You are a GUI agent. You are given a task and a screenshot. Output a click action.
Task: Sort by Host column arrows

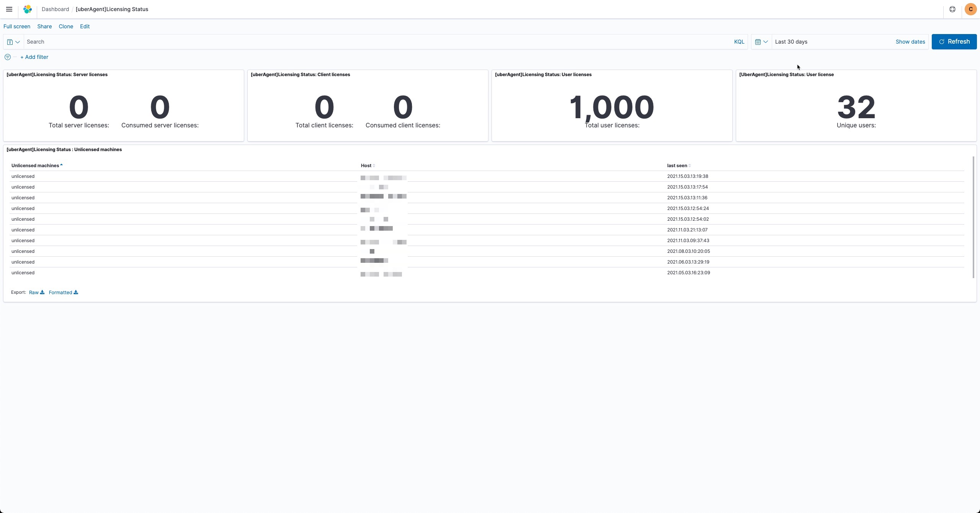374,166
